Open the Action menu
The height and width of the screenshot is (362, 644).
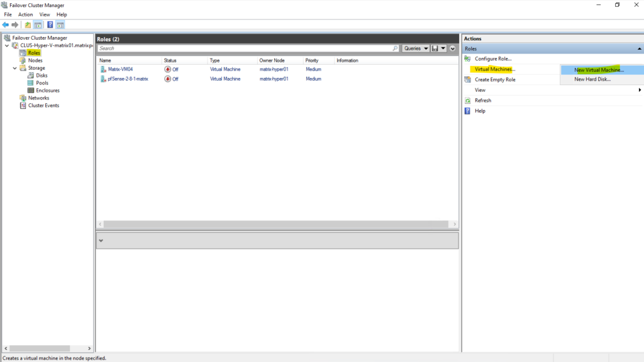click(x=25, y=14)
